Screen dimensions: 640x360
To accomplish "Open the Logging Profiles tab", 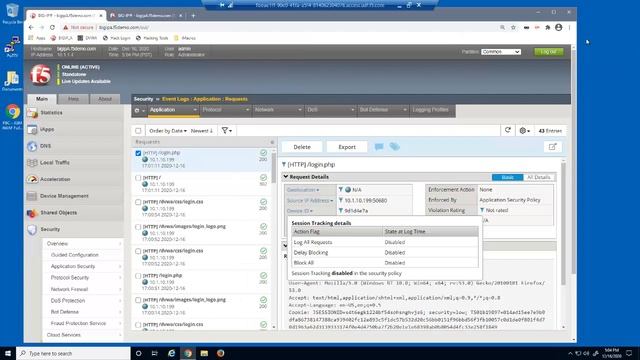I will click(x=432, y=110).
